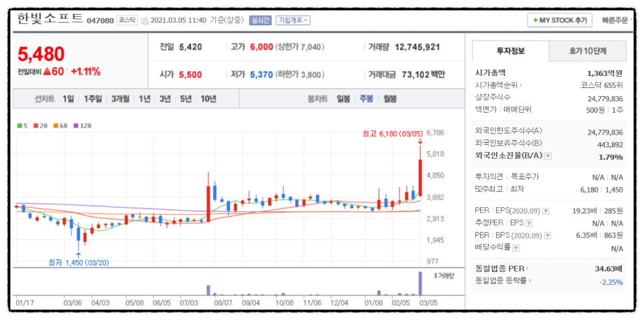
Task: Switch to the 투자정보 tab
Action: (x=511, y=51)
